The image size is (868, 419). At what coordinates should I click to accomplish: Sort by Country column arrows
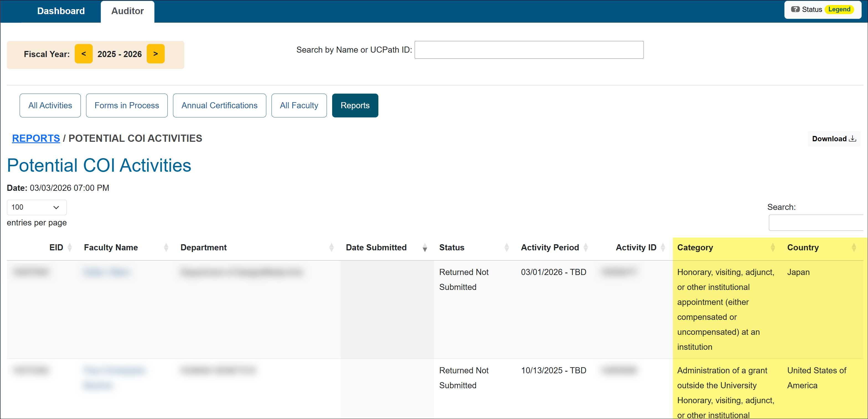pos(854,247)
